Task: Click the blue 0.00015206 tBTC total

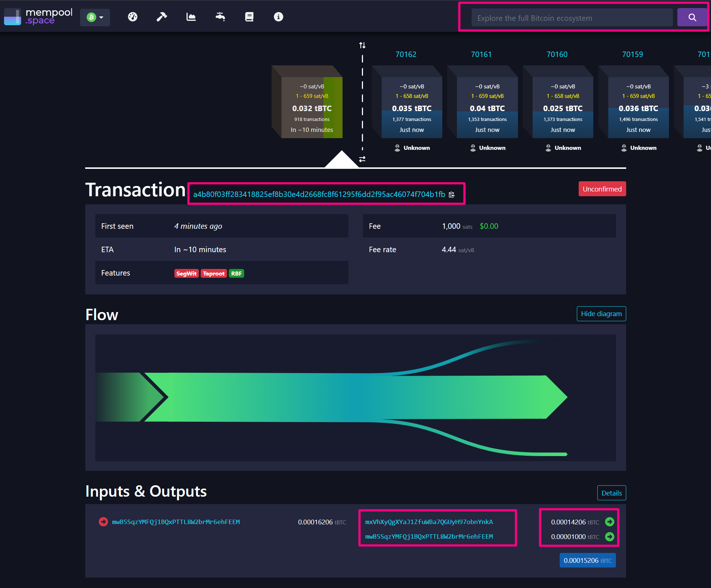Action: click(587, 560)
